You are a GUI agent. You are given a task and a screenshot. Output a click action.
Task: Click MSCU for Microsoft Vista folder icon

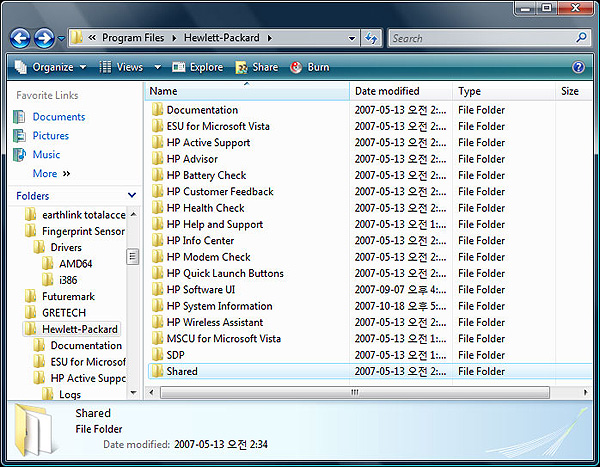pos(157,338)
